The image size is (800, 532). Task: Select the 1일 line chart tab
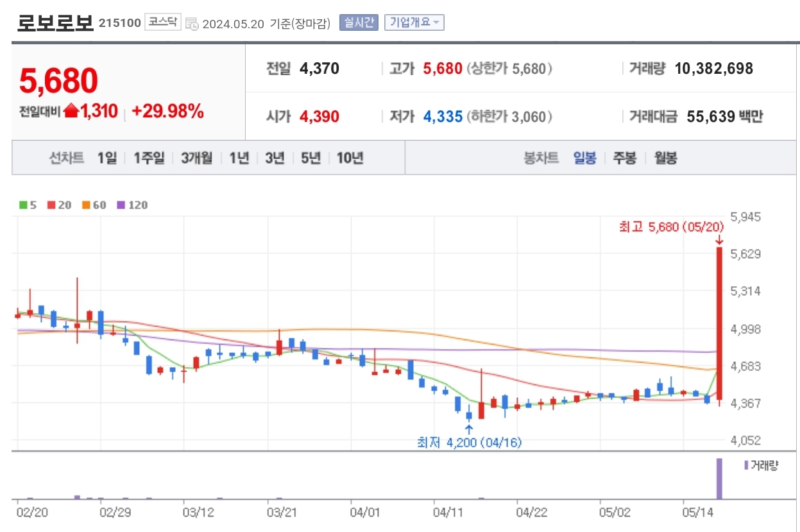[107, 158]
